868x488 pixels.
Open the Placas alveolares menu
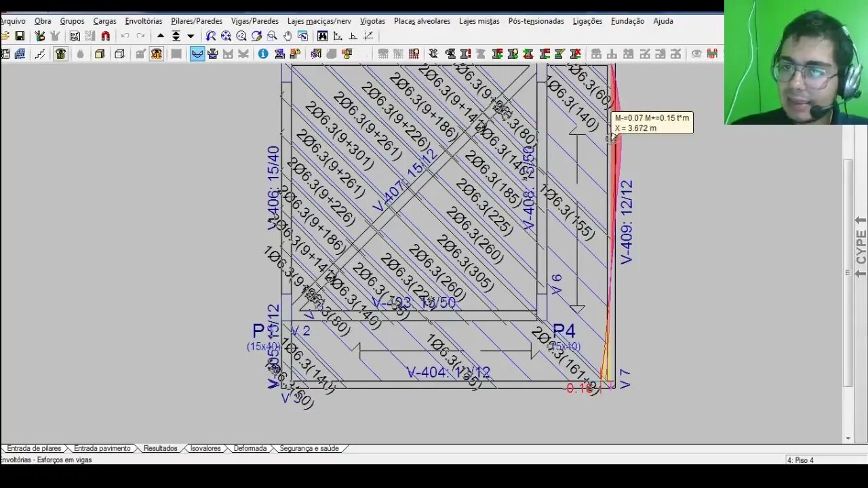coord(422,21)
